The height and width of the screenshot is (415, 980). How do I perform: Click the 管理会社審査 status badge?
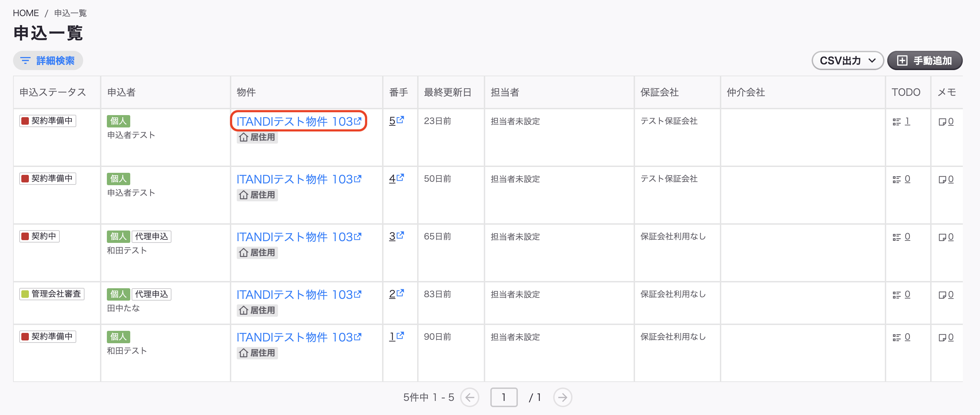click(x=52, y=294)
